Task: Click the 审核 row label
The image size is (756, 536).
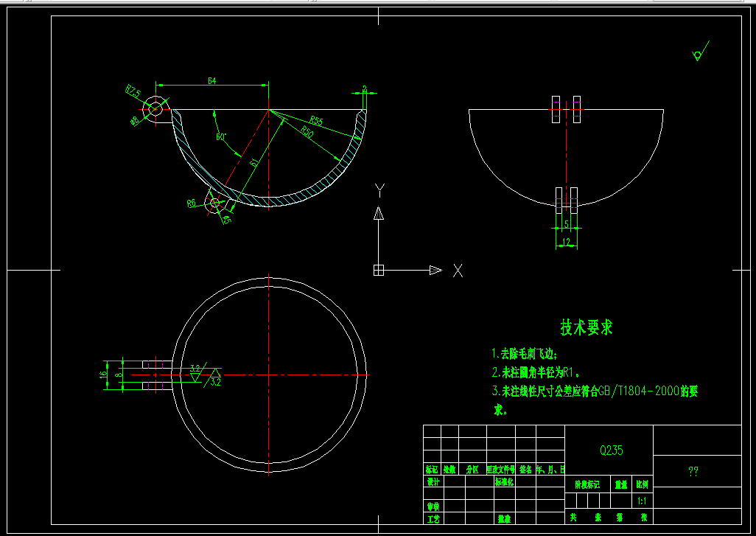Action: tap(433, 506)
